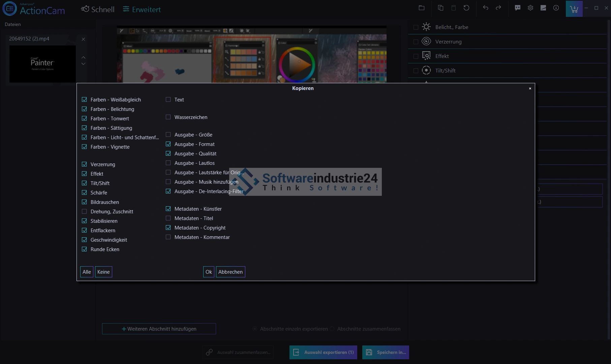The width and height of the screenshot is (611, 364).
Task: Click the reset circular arrow icon
Action: (x=466, y=8)
